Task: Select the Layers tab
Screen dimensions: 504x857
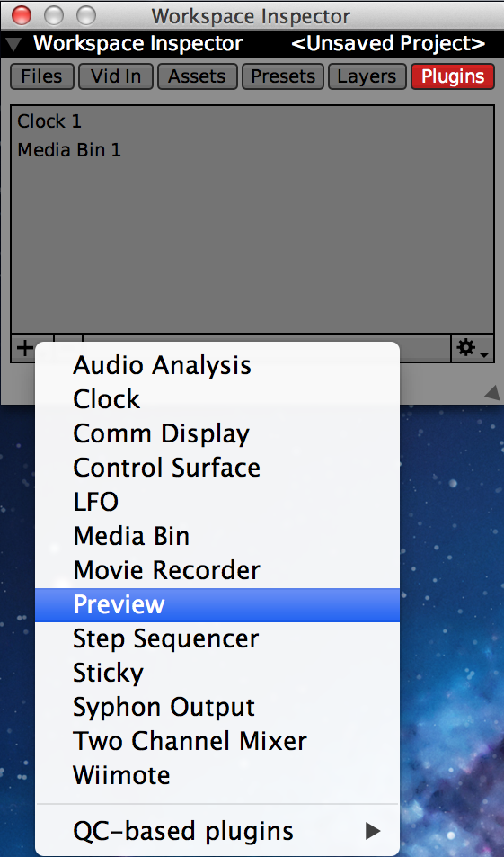Action: (x=367, y=76)
